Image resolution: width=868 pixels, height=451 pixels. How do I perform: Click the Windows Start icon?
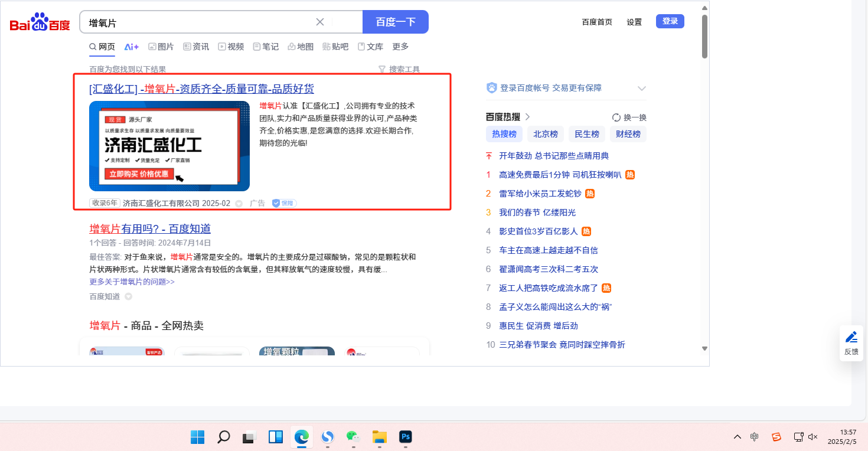tap(197, 437)
